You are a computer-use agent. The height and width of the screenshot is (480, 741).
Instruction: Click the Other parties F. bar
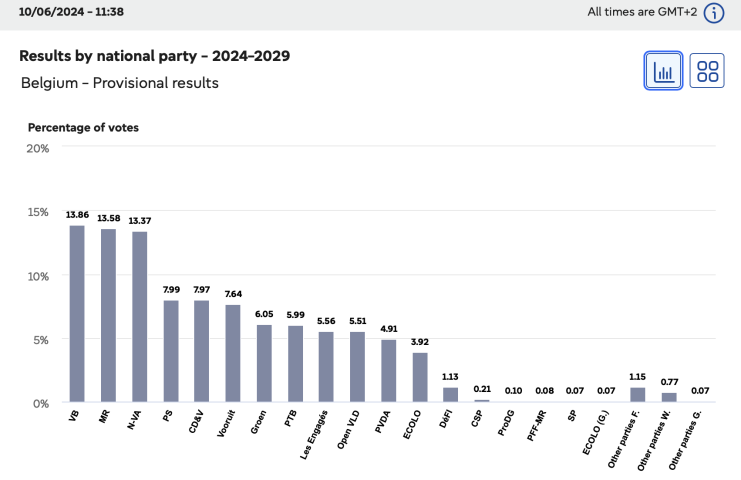point(637,395)
